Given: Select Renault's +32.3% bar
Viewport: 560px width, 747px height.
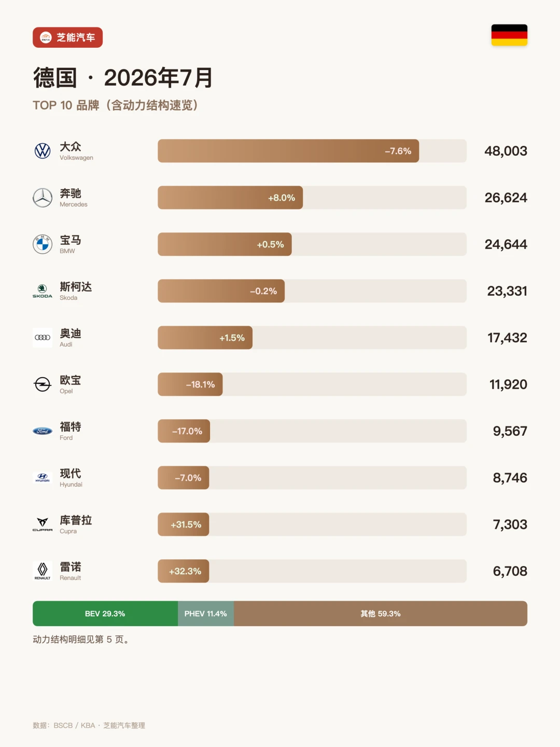Looking at the screenshot, I should point(184,571).
